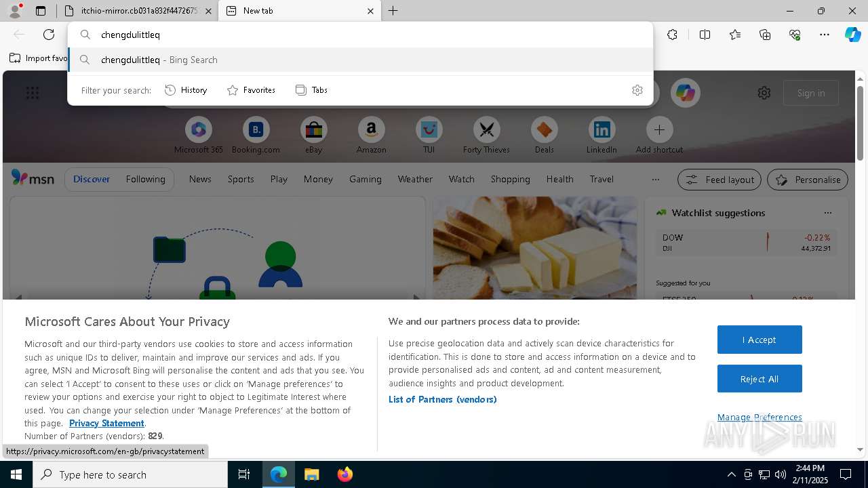Click I Accept on the privacy banner
This screenshot has height=488, width=868.
(x=759, y=340)
